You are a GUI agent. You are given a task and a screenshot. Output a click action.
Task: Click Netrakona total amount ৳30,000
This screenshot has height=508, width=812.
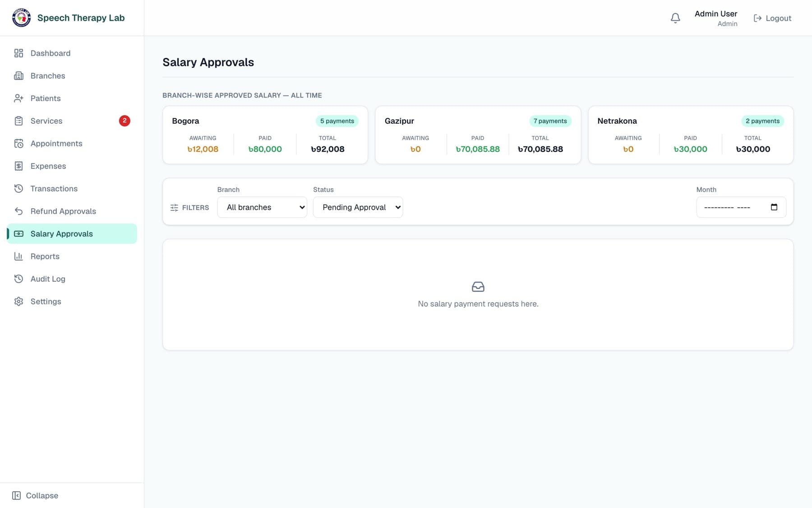coord(753,149)
